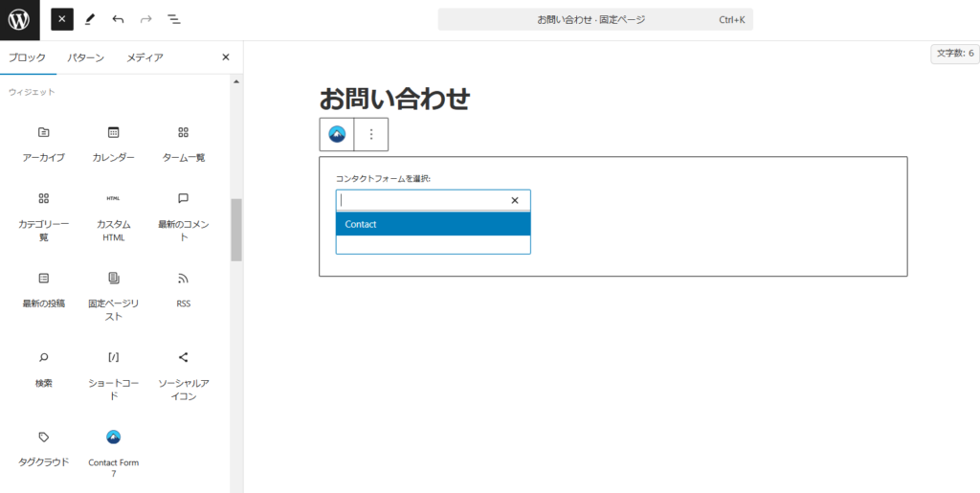Open the お問い合わせ command palette bar
Image resolution: width=980 pixels, height=493 pixels.
coord(595,19)
